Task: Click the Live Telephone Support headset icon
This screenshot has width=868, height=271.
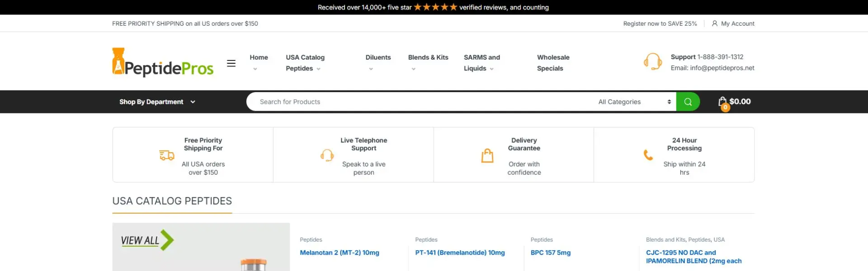Action: 327,155
